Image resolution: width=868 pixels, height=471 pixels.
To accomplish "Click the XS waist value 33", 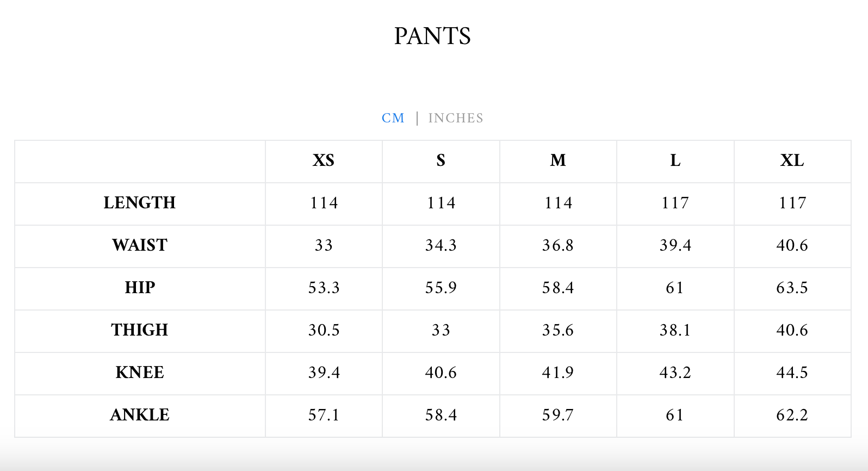I will (324, 245).
